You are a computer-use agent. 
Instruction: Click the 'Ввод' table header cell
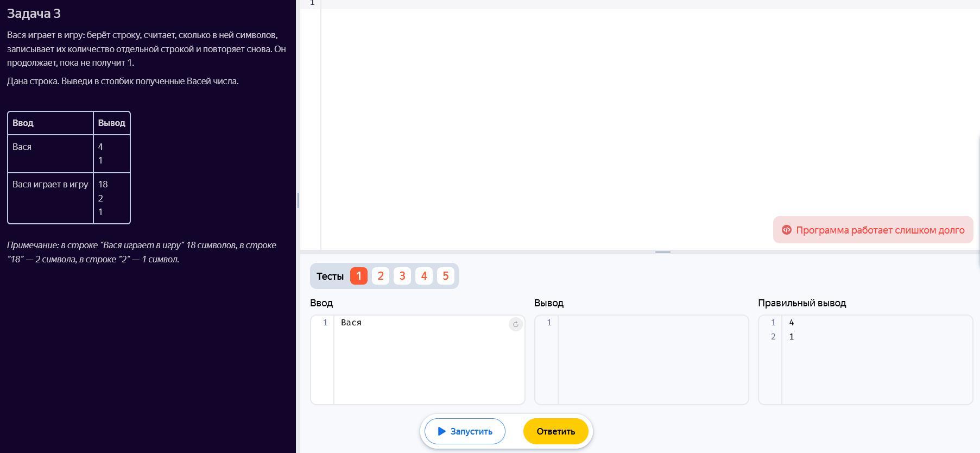[50, 123]
